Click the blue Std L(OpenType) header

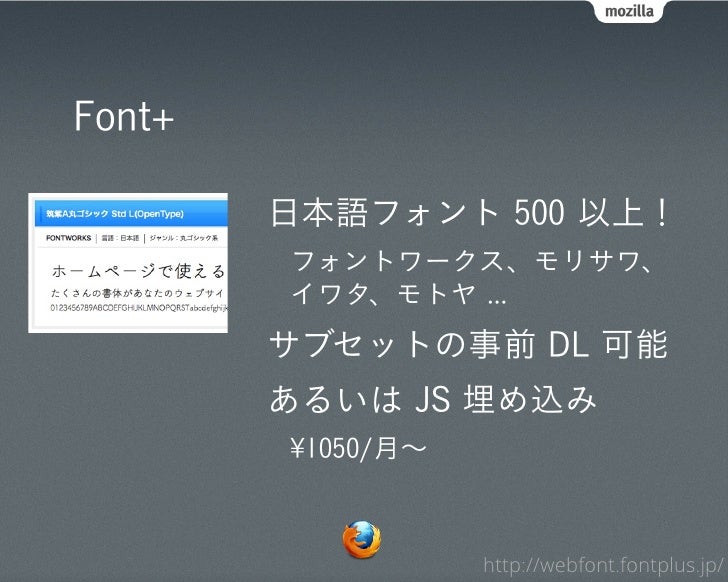(131, 214)
